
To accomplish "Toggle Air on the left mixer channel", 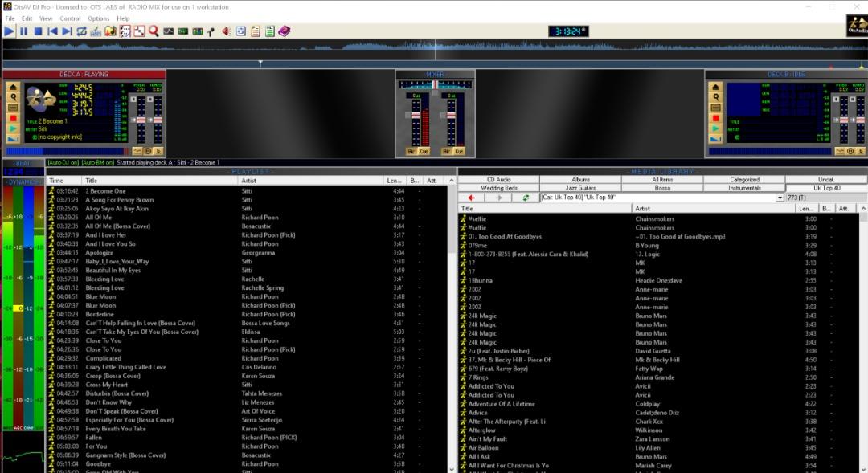I will 411,150.
